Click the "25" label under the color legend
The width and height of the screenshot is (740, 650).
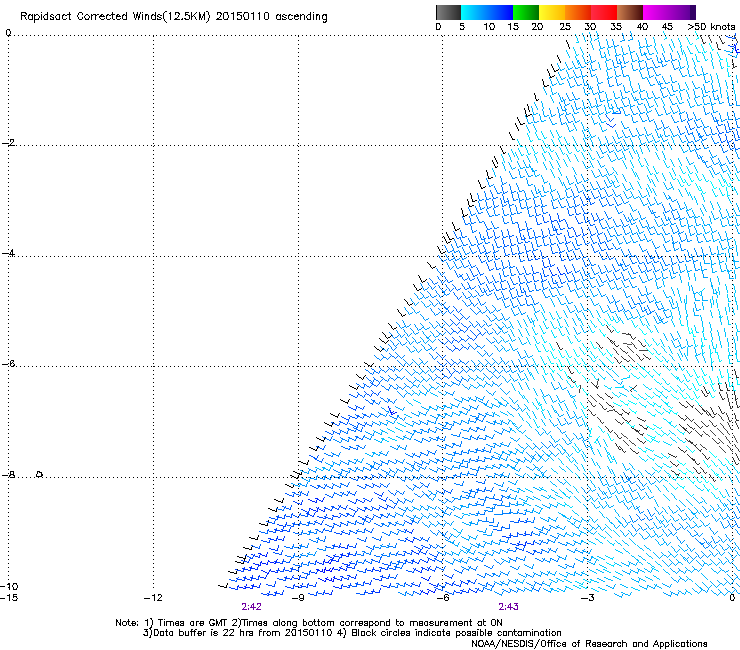(x=565, y=27)
